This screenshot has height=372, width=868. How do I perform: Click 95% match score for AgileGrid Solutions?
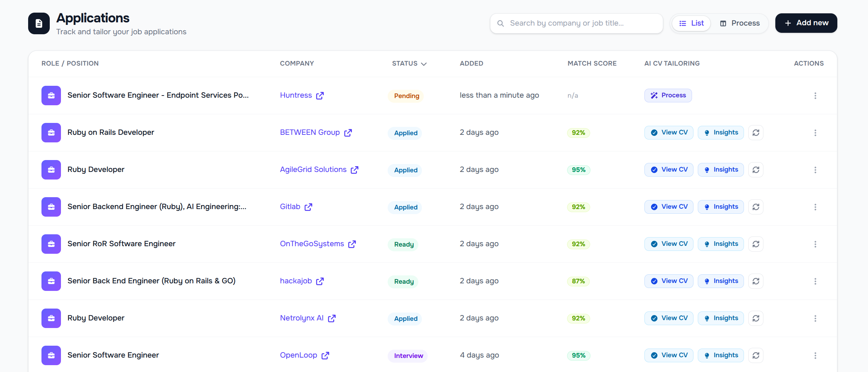tap(578, 170)
